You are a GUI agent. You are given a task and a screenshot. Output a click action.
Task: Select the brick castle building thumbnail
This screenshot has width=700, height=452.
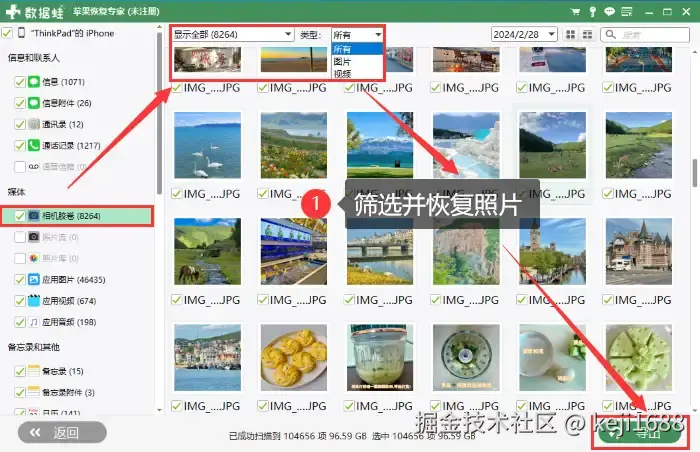[x=639, y=251]
